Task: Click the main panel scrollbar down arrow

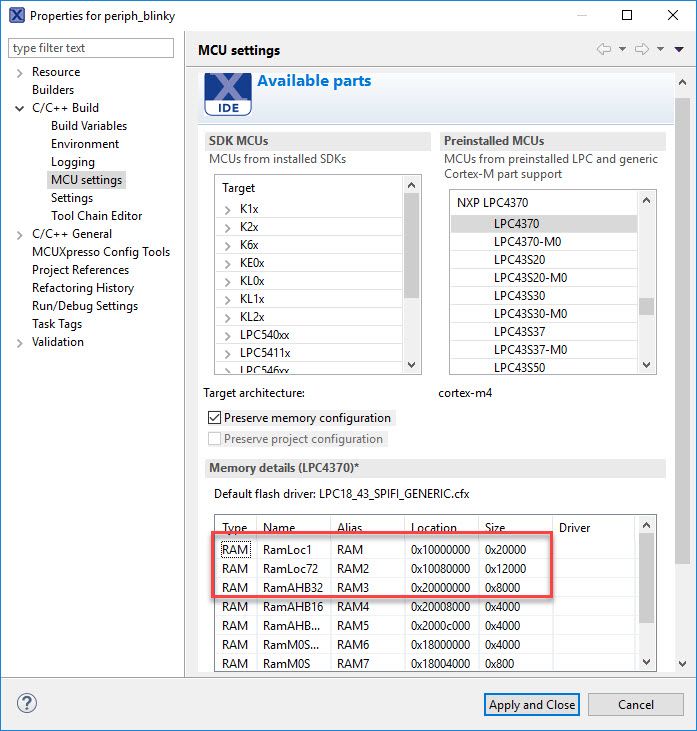Action: 683,663
